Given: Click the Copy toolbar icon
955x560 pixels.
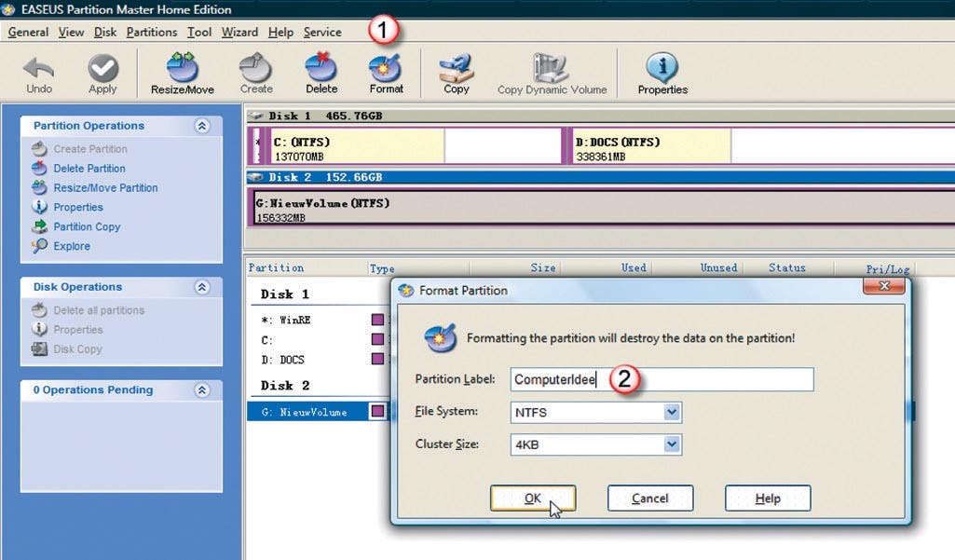Looking at the screenshot, I should pos(457,68).
